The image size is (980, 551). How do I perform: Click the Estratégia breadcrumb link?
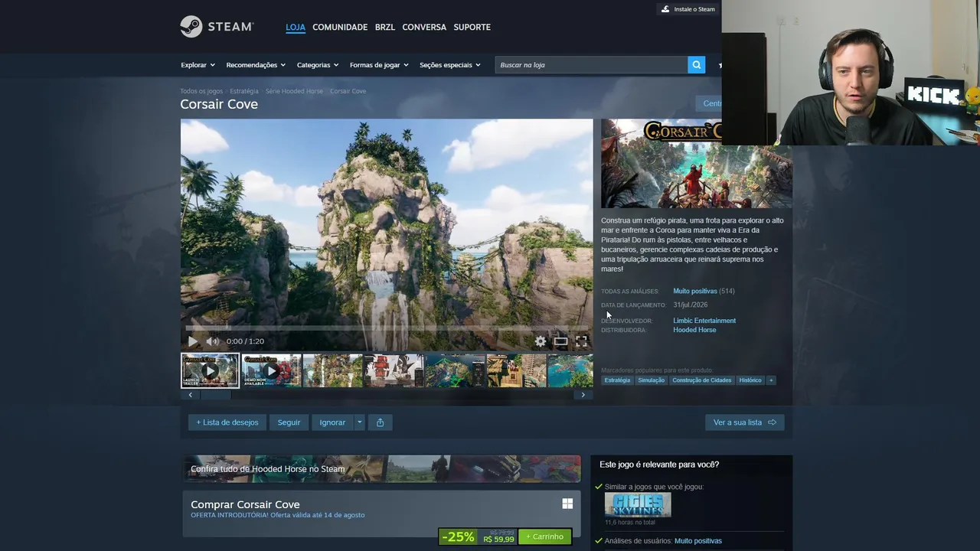(x=244, y=91)
